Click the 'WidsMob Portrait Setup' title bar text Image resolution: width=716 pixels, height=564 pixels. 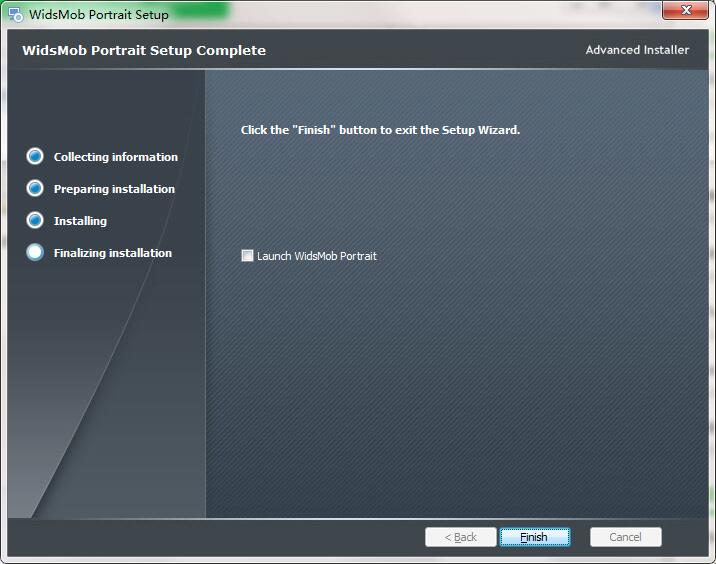99,14
